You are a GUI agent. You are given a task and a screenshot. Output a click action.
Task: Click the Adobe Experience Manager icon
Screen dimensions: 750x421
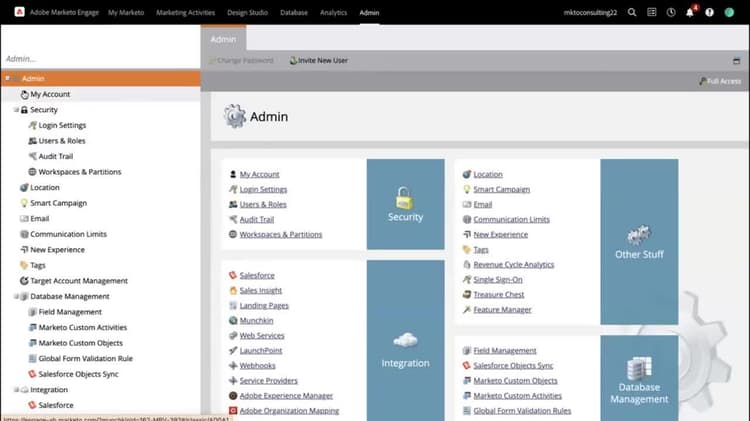[233, 396]
